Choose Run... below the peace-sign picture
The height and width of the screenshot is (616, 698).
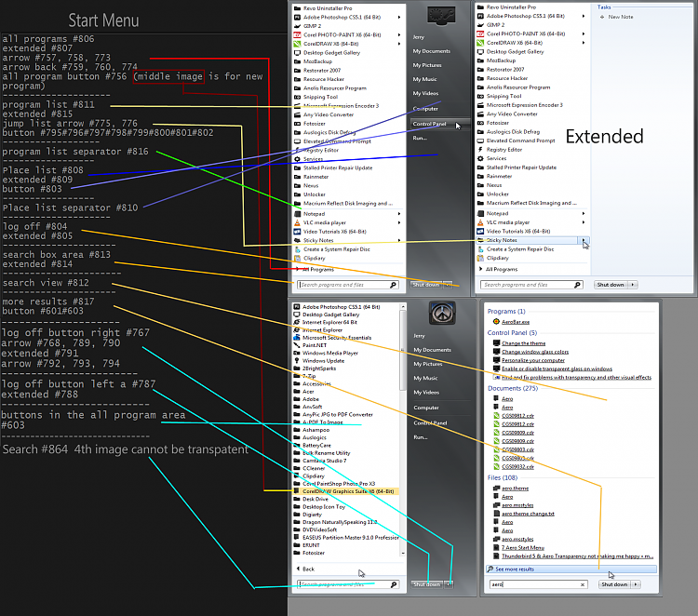click(x=421, y=437)
